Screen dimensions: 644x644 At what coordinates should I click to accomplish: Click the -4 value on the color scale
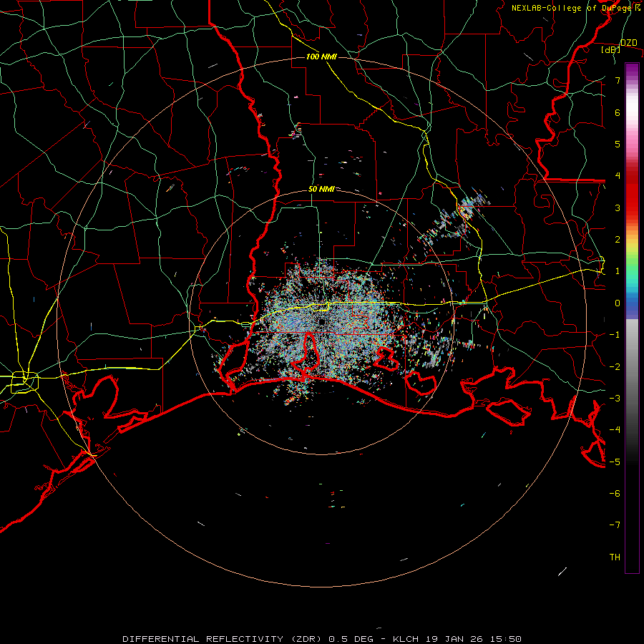(615, 430)
